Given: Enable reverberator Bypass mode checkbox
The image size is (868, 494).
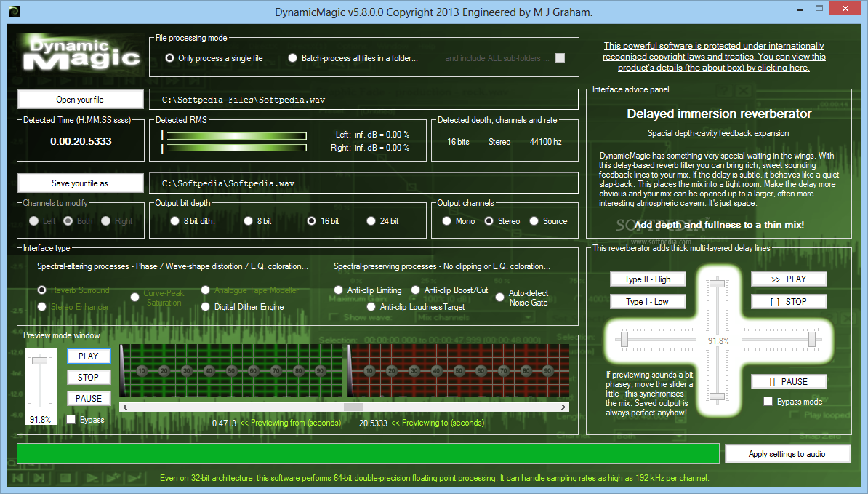Looking at the screenshot, I should point(768,402).
